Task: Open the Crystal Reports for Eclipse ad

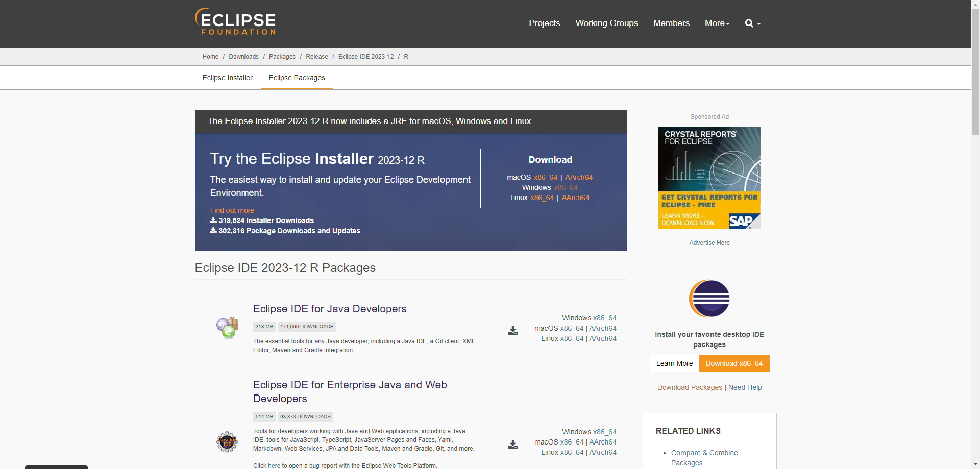Action: coord(709,178)
